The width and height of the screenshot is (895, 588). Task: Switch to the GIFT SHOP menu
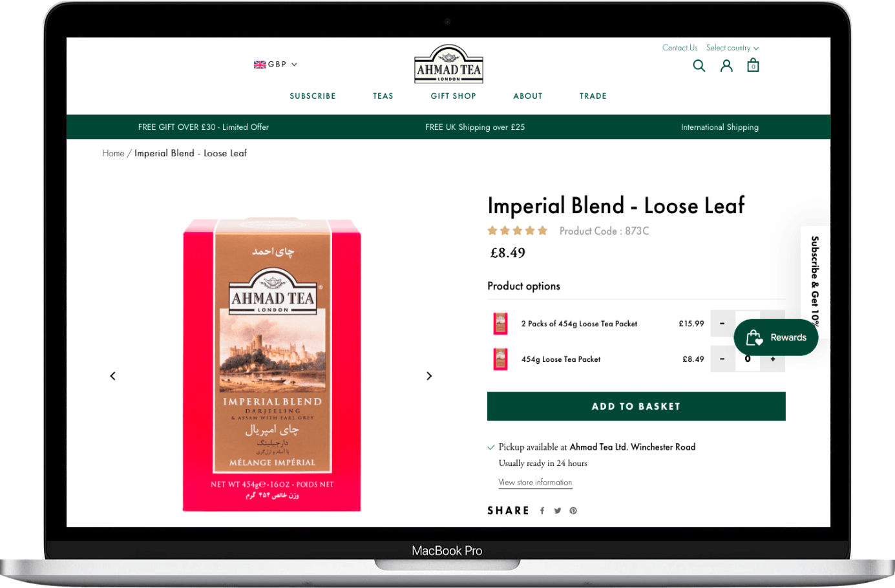(453, 96)
